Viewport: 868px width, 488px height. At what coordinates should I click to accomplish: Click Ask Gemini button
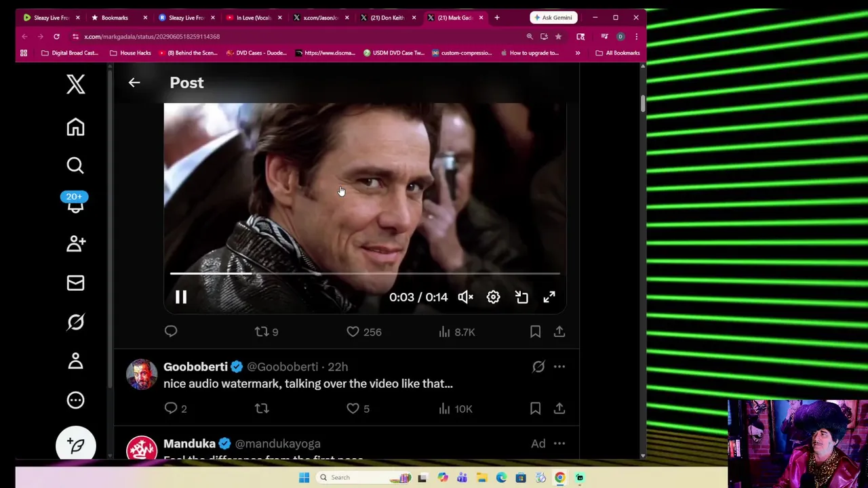coord(553,18)
